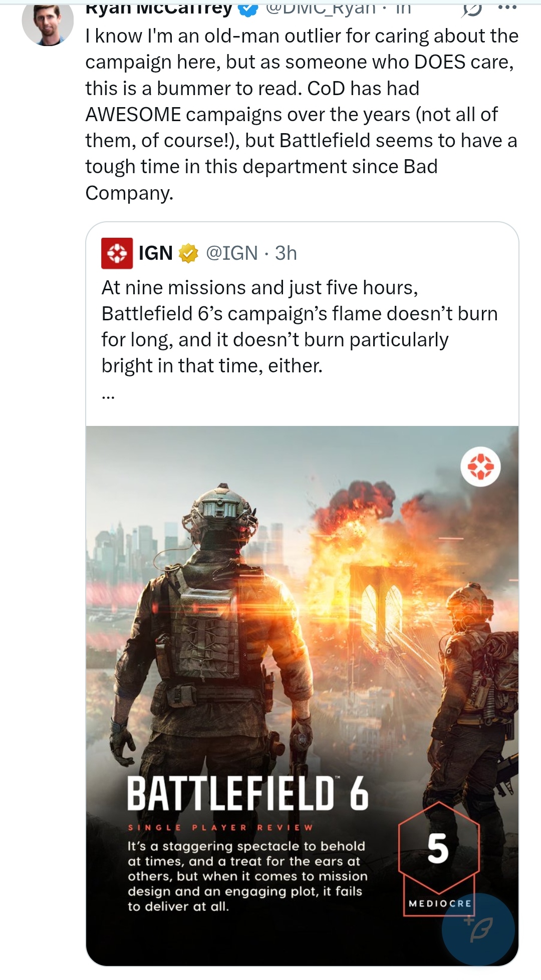The image size is (541, 980).
Task: Tap the Grok icon beside the tweet
Action: point(471,9)
